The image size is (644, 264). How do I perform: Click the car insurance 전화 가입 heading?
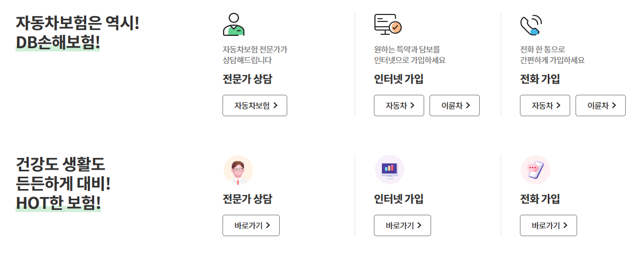point(540,79)
